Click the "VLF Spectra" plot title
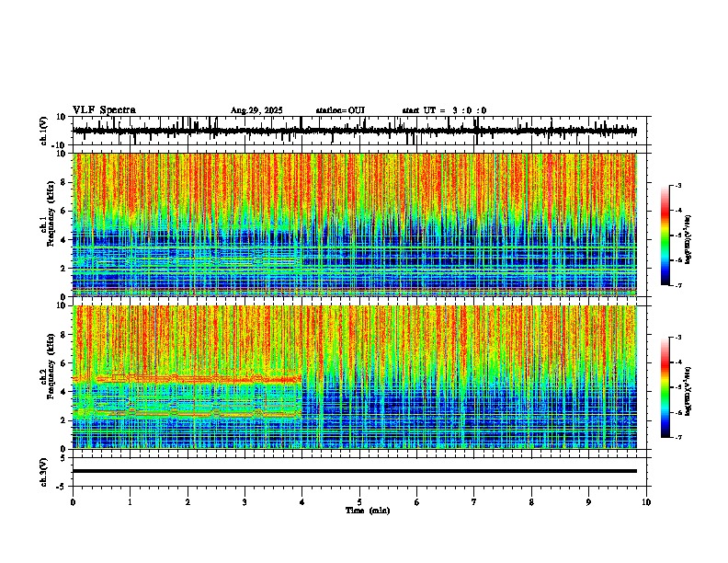The height and width of the screenshot is (563, 728). tap(104, 110)
